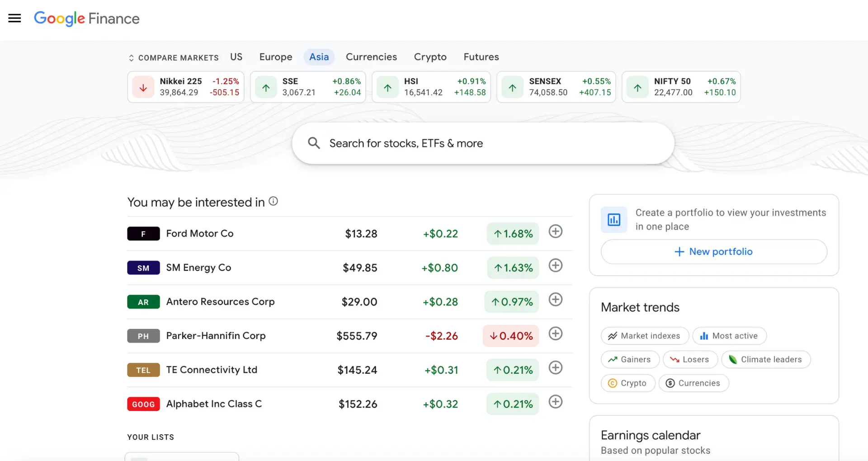The height and width of the screenshot is (461, 868).
Task: Click the Google Finance logo
Action: (x=87, y=19)
